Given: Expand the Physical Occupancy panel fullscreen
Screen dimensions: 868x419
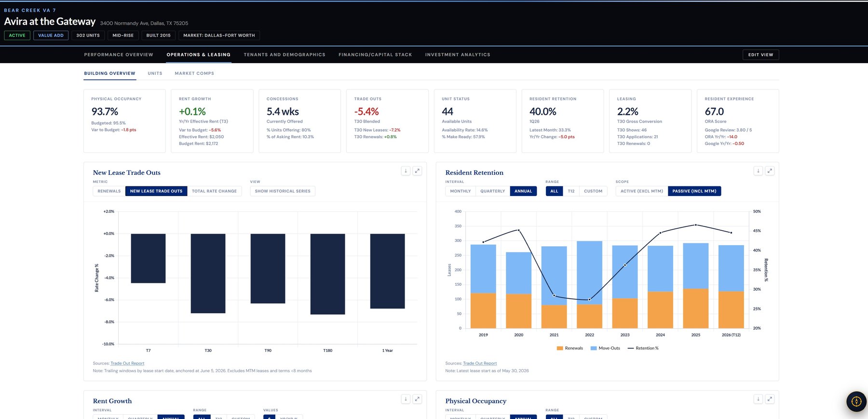Looking at the screenshot, I should click(770, 399).
